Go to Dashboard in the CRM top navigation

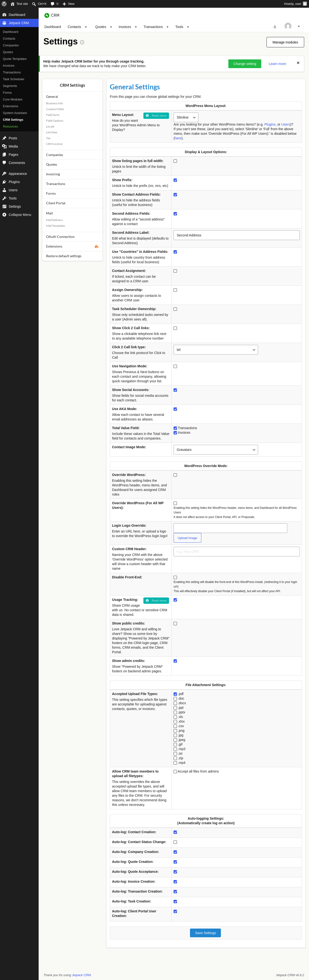coord(52,27)
